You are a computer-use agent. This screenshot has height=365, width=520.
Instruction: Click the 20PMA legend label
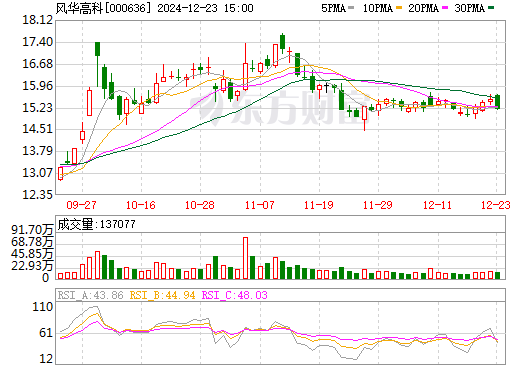(x=423, y=8)
